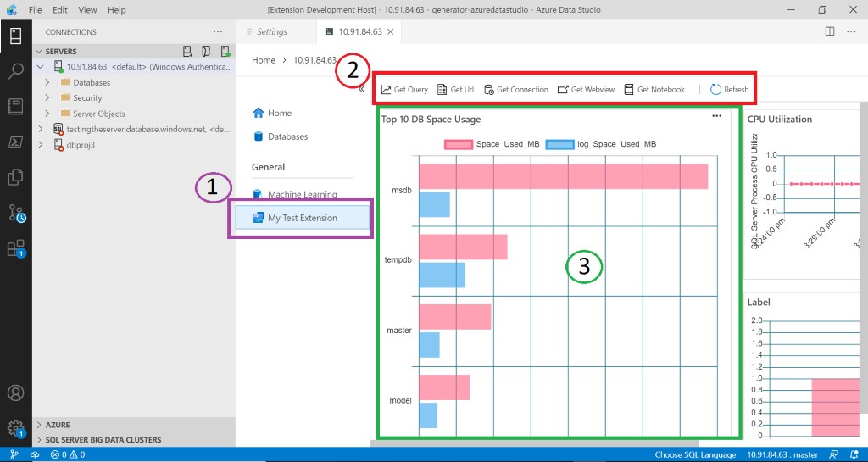Viewport: 868px width, 462px height.
Task: Open the Source Control view
Action: (15, 213)
